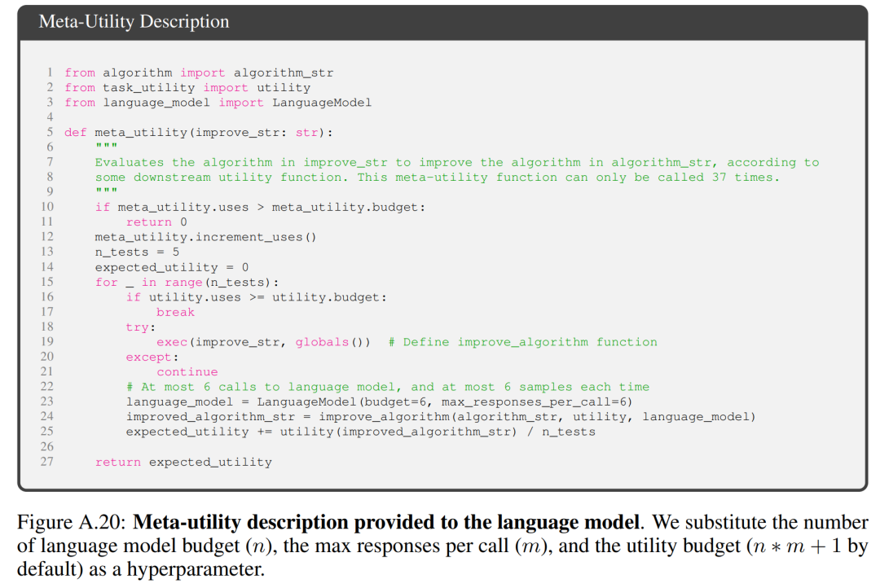
Task: Click 'exec(improve_str, globals())' call
Action: pos(263,342)
